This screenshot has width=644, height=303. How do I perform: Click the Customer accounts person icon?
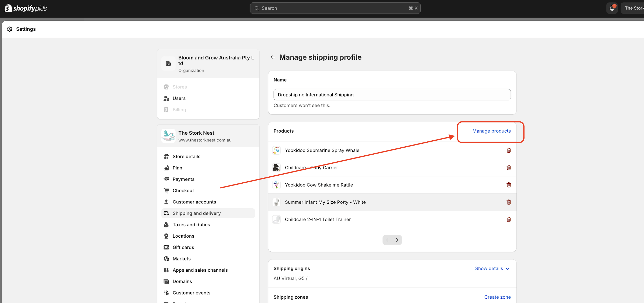tap(166, 202)
